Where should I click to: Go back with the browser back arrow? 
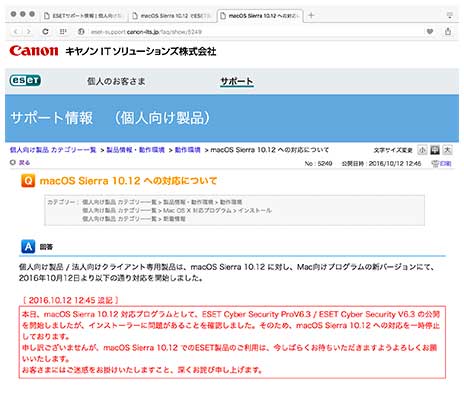[x=15, y=32]
